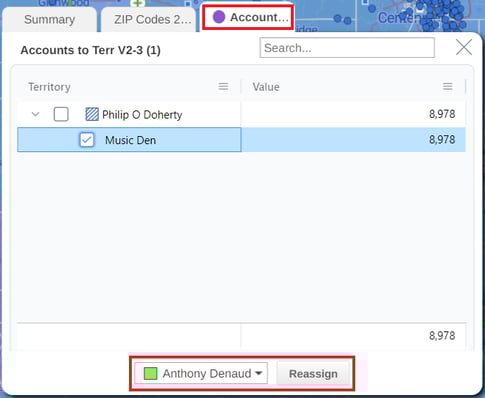Select the Music Den account row
Screen dimensions: 485x398
click(x=241, y=140)
